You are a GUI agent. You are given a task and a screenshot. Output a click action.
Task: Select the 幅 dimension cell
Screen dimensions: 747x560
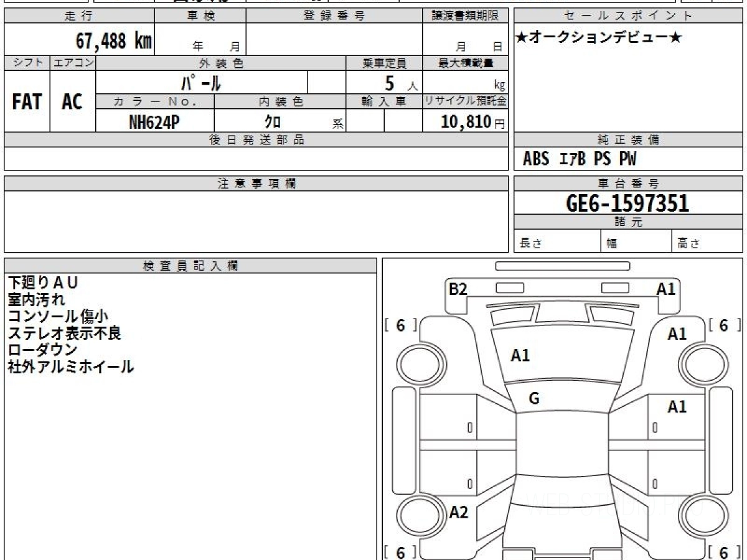637,242
